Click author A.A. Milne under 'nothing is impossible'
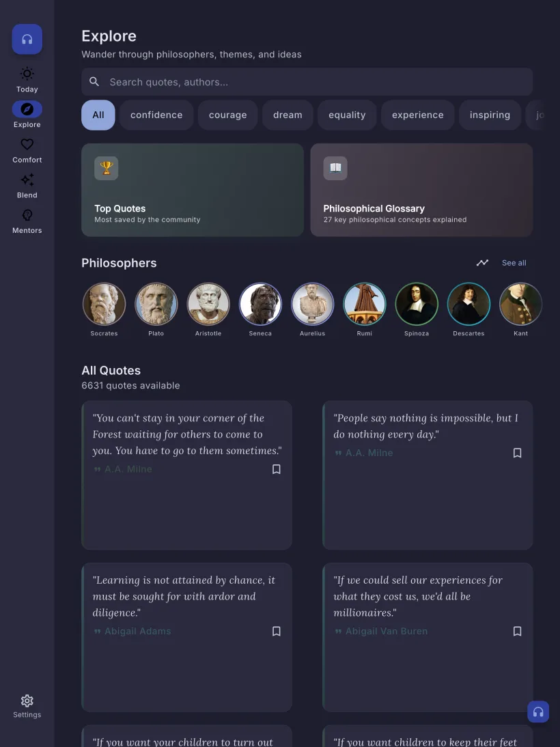This screenshot has width=560, height=747. (x=369, y=453)
